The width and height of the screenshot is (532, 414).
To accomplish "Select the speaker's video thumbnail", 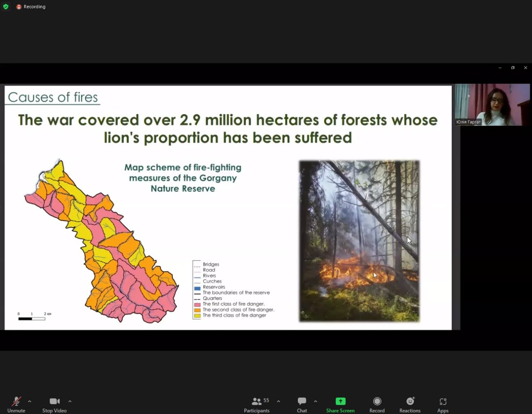I will (x=492, y=105).
